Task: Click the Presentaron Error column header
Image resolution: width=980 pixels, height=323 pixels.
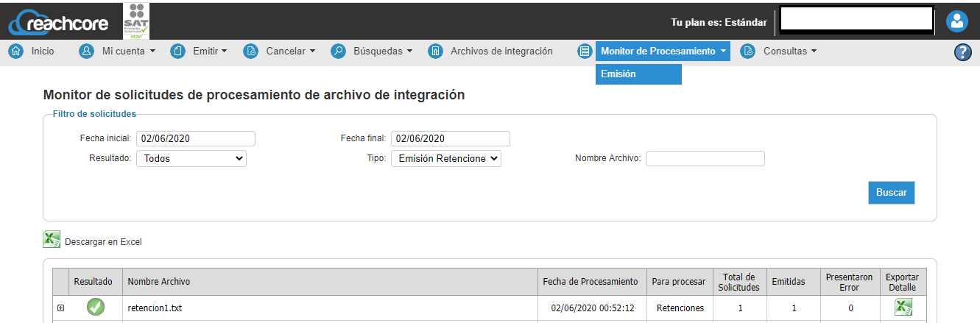Action: tap(850, 282)
